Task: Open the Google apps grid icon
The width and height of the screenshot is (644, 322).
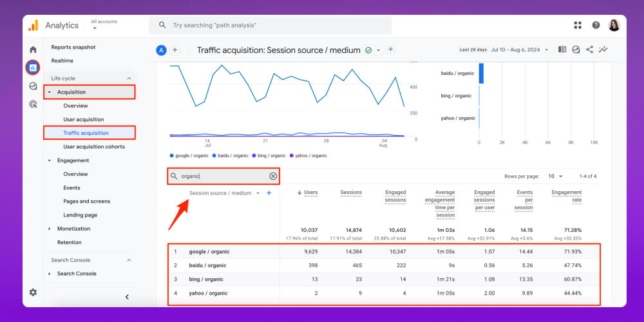Action: (578, 25)
